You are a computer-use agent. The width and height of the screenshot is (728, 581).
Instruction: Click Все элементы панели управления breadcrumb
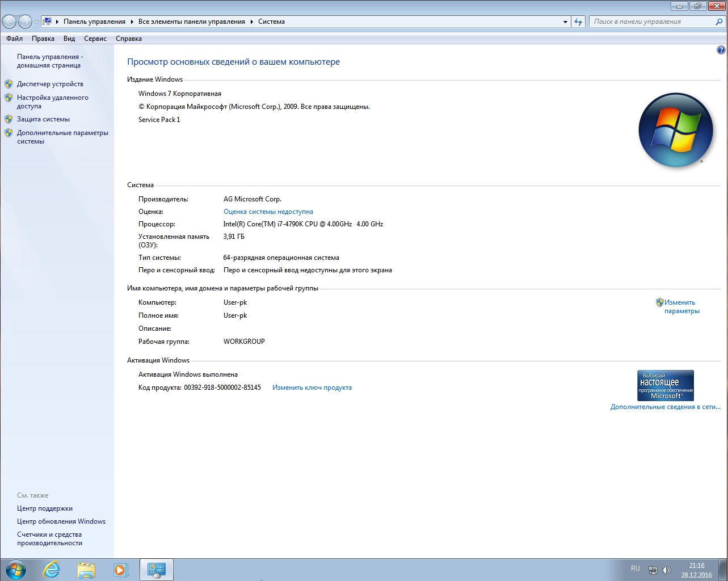click(x=192, y=22)
